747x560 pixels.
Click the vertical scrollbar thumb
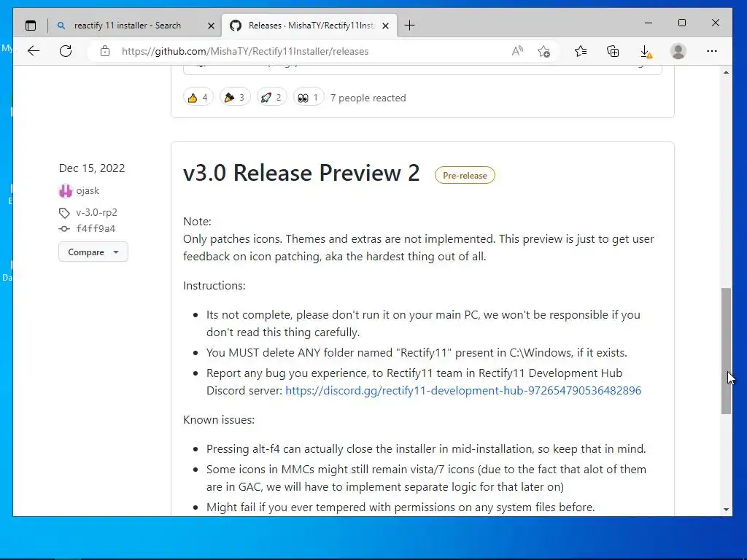click(726, 351)
